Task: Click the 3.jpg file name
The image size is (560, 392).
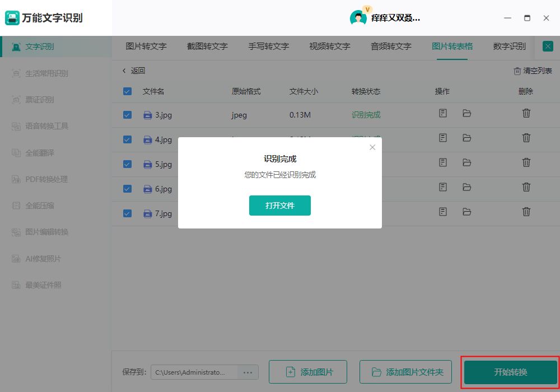Action: click(163, 115)
